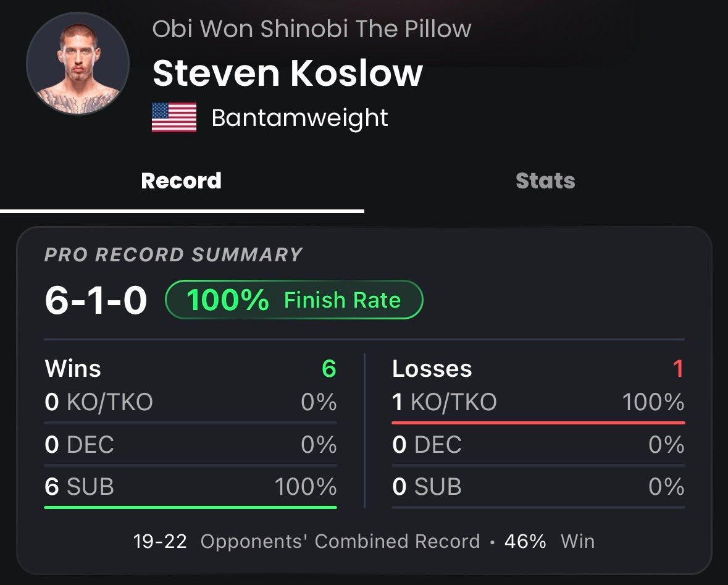
Task: Tap the 1 KO/TKO losses row
Action: point(538,402)
